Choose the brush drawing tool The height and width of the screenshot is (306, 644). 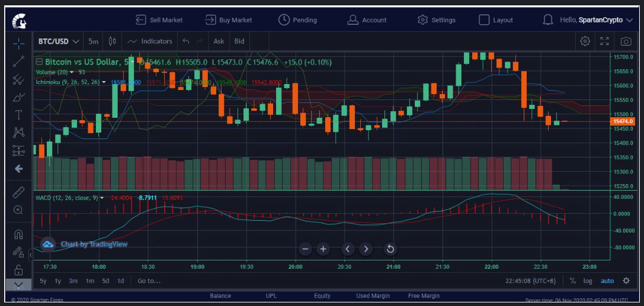[18, 97]
